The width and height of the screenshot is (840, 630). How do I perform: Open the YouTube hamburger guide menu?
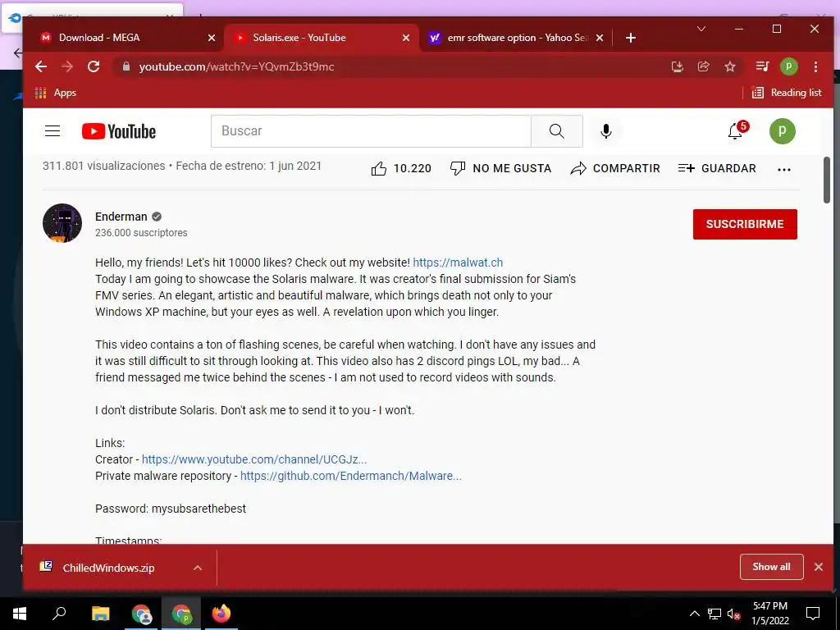point(52,130)
